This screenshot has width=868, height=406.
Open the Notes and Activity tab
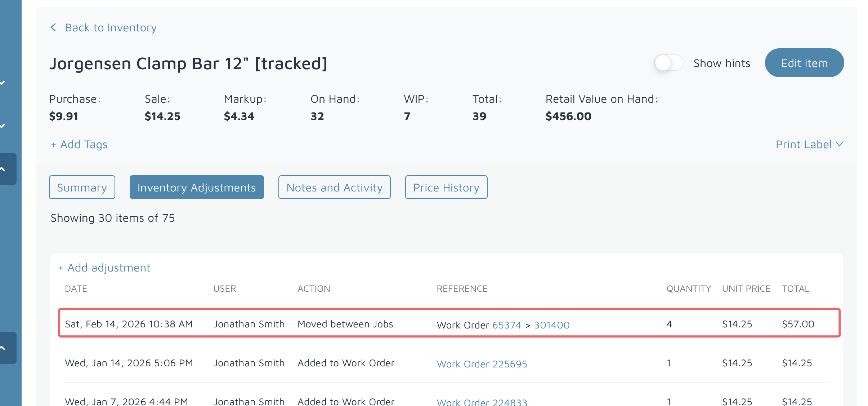[x=334, y=187]
